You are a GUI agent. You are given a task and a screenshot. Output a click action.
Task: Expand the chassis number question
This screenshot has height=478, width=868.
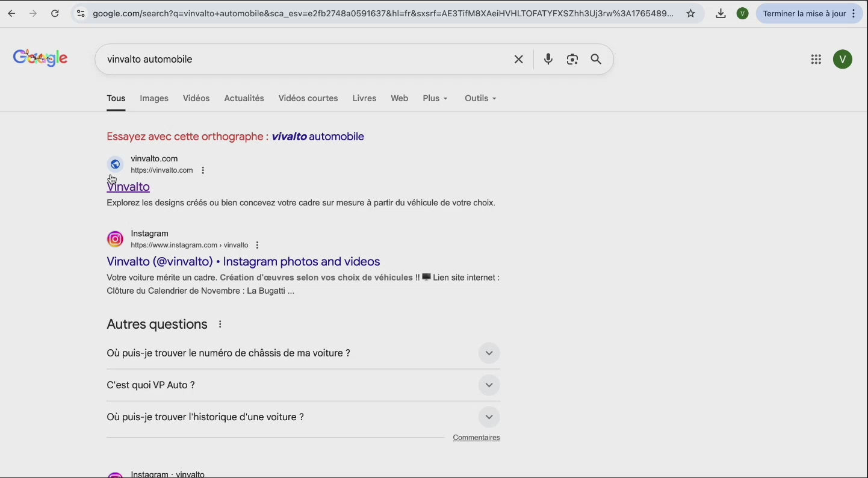point(489,353)
